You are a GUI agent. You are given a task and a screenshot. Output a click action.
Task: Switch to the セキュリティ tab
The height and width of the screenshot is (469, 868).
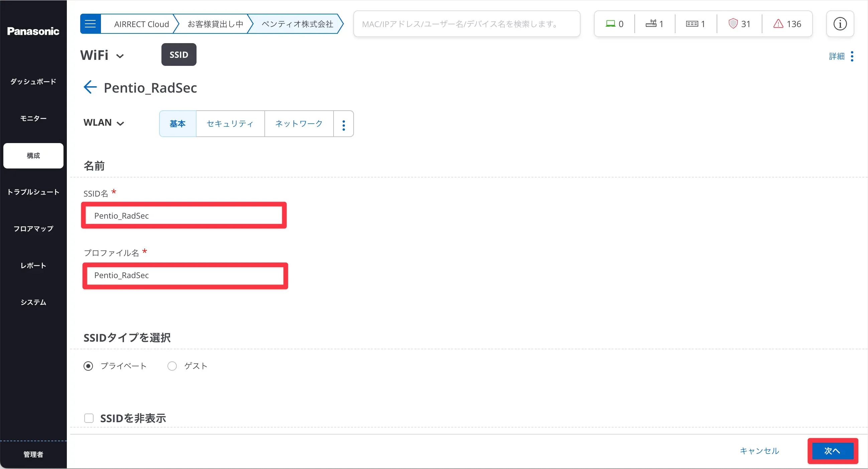tap(230, 124)
